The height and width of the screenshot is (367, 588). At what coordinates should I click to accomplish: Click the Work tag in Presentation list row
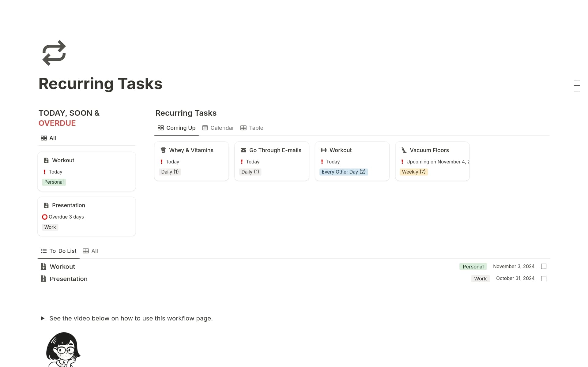pos(480,279)
